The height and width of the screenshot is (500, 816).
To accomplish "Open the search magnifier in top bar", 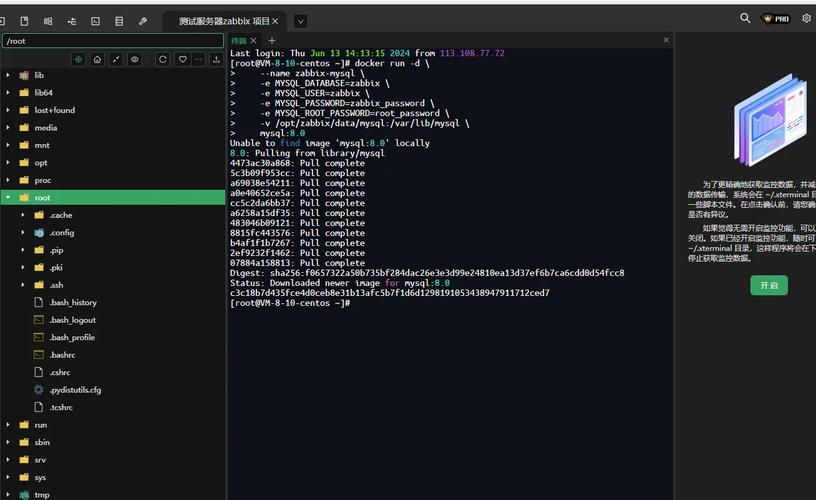I will (x=745, y=19).
